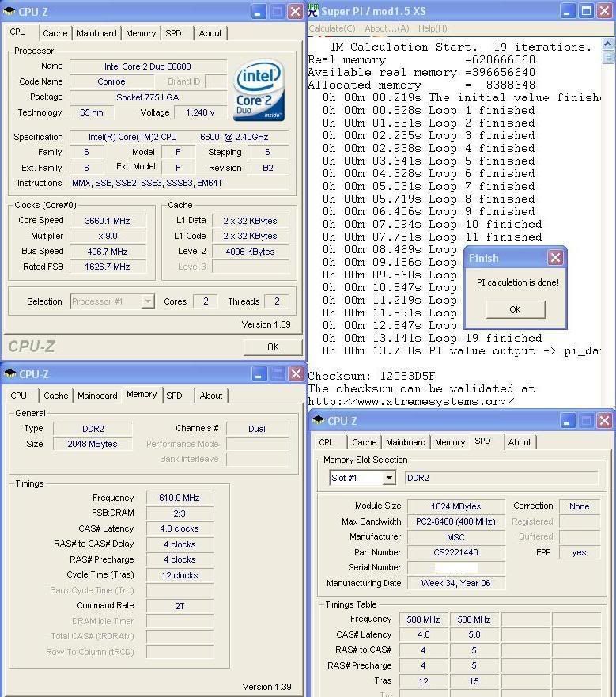Click the CAS# Latency value 4.0 clocks
Screen dimensions: 616x697
pyautogui.click(x=180, y=529)
